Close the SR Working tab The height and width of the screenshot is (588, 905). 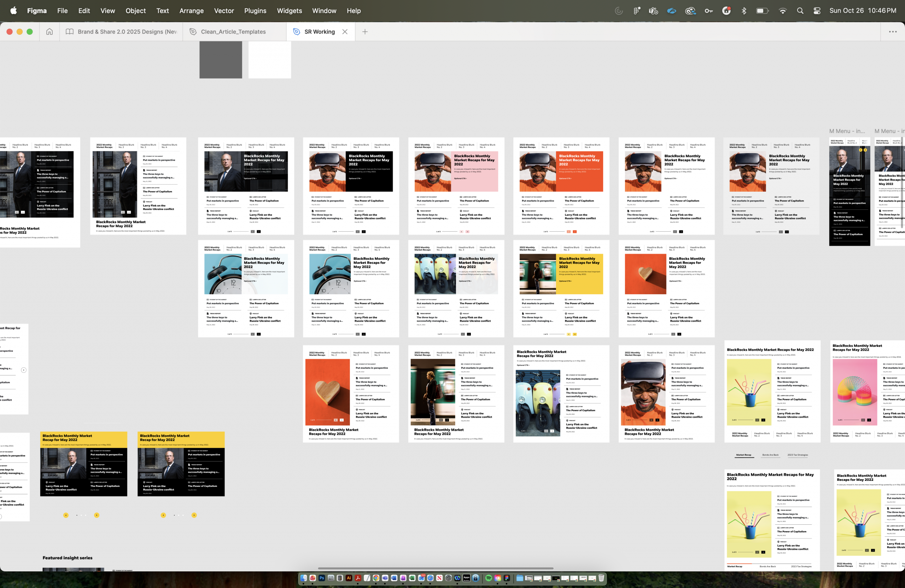click(345, 31)
